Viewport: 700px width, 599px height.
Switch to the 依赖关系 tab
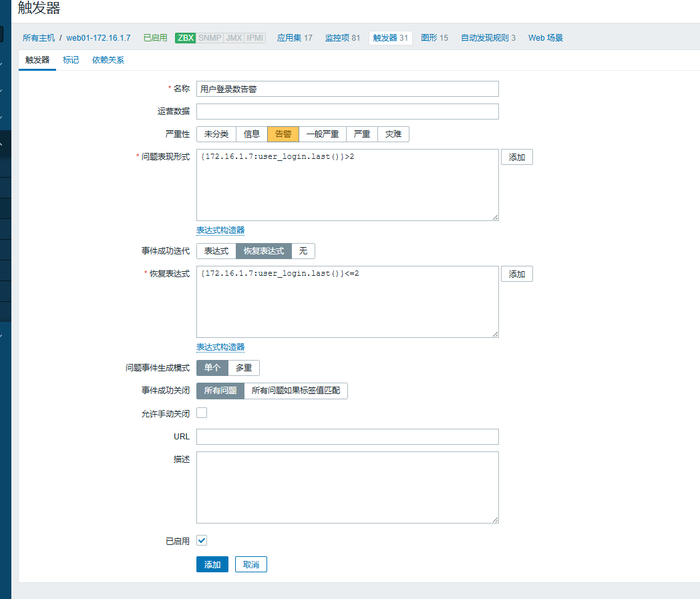(x=108, y=60)
